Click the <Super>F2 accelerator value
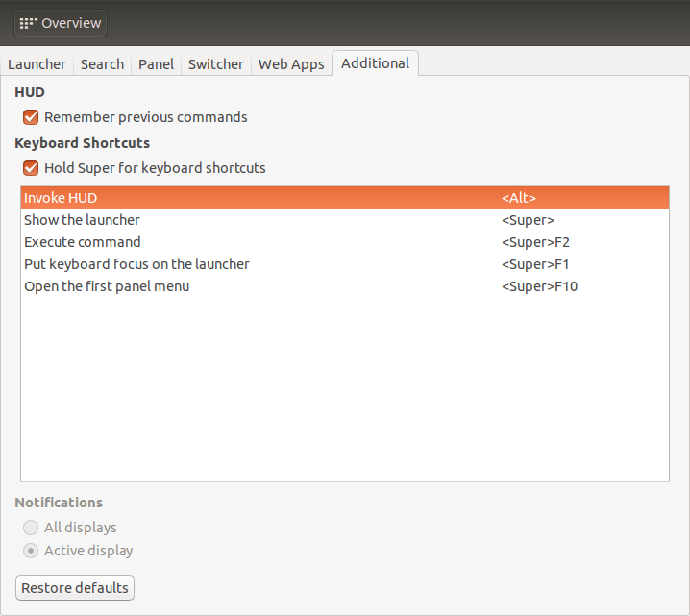This screenshot has width=690, height=616. [535, 242]
